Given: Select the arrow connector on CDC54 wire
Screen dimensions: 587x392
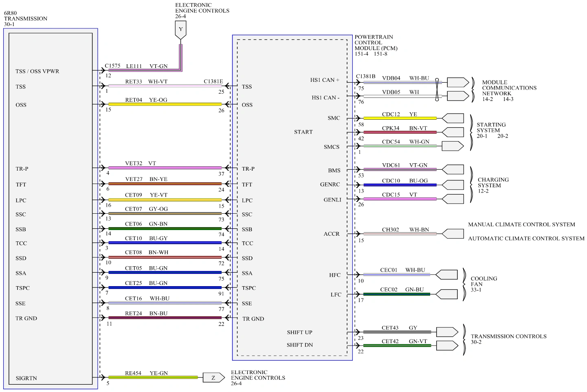Looking at the screenshot, I should tap(453, 146).
